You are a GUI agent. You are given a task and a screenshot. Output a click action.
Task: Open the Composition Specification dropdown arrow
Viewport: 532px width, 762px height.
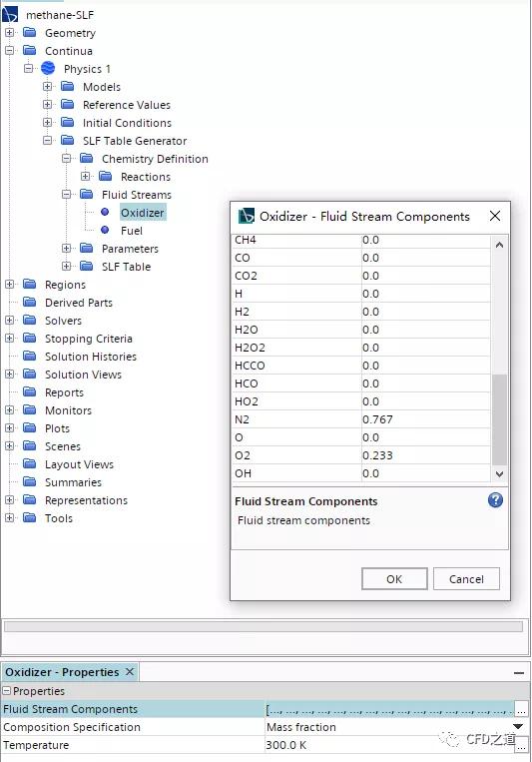pyautogui.click(x=518, y=726)
